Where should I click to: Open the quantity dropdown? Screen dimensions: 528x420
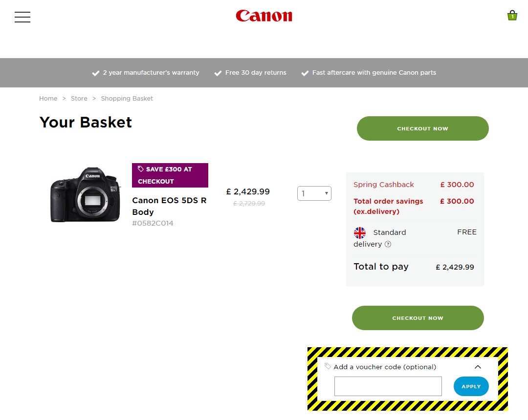(314, 193)
